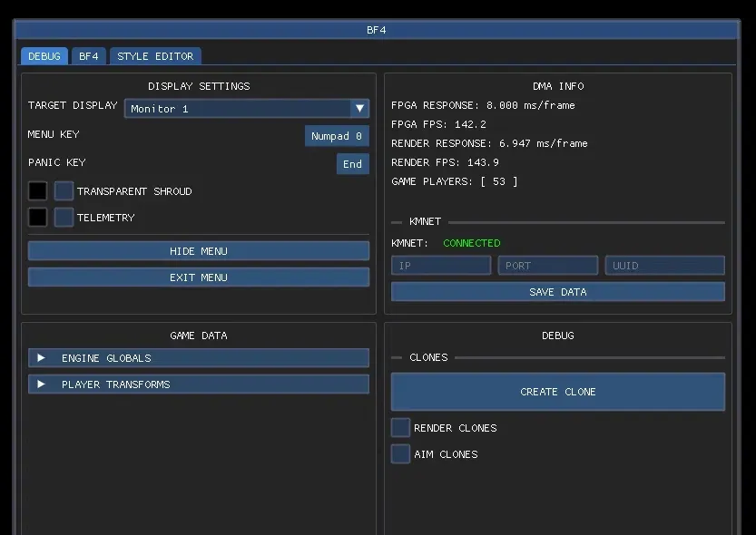The height and width of the screenshot is (535, 756).
Task: Enable the Render Clones checkbox
Action: [400, 428]
